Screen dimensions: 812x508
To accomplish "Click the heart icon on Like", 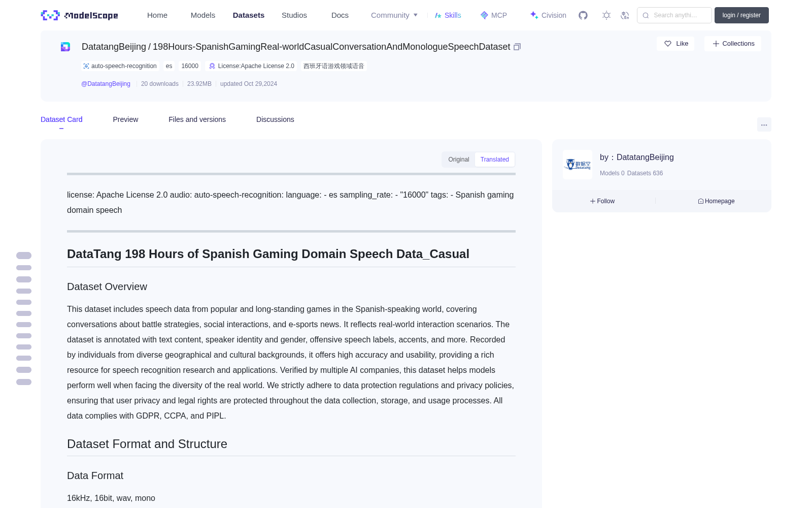I will pos(668,44).
